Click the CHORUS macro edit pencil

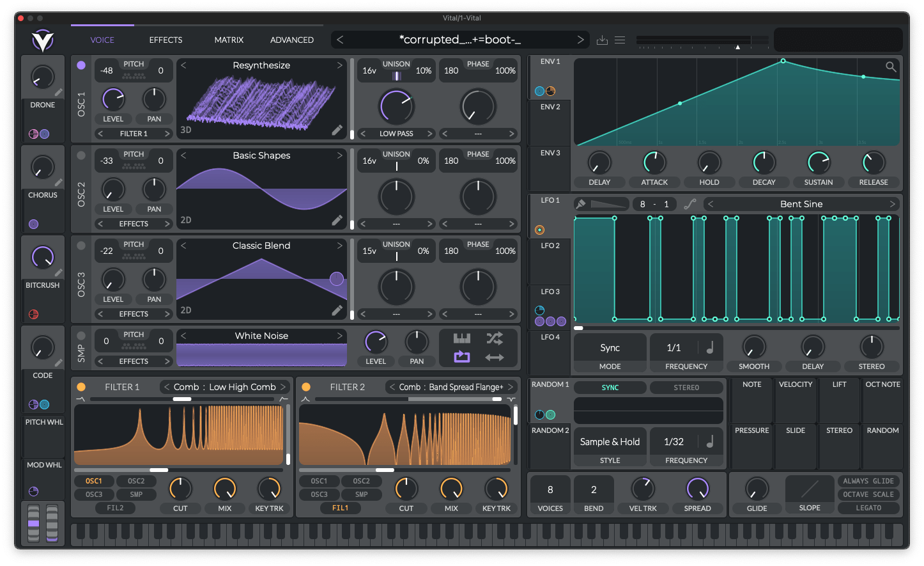coord(58,183)
